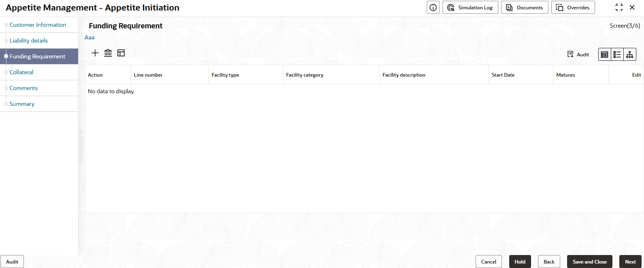Go to Customer Information step

[x=39, y=25]
